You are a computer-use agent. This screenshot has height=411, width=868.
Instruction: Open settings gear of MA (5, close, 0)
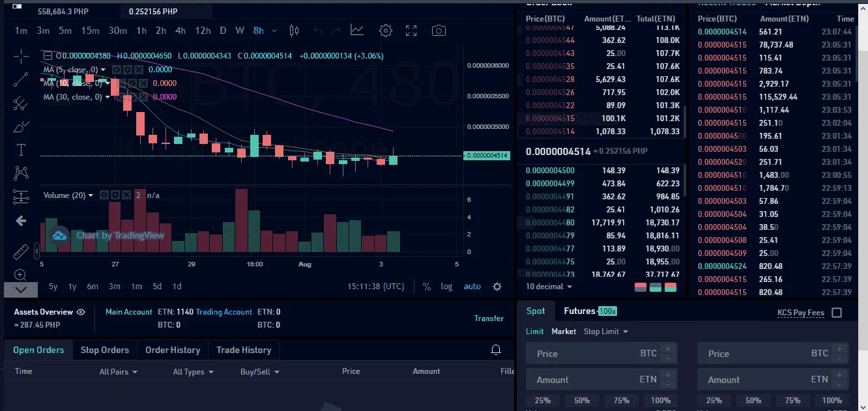coord(128,69)
